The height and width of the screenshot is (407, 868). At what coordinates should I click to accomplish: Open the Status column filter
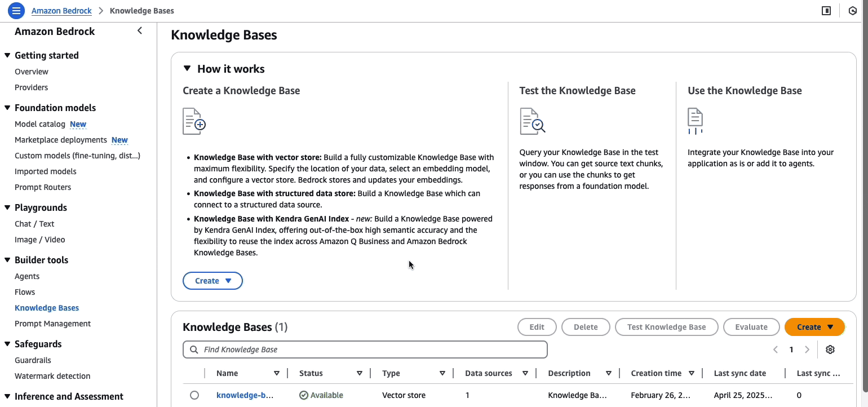click(359, 373)
